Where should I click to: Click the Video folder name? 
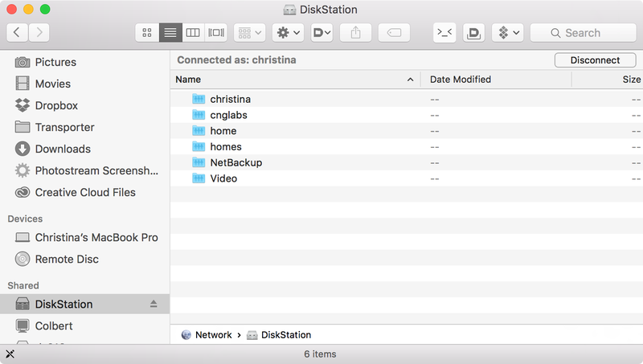pyautogui.click(x=223, y=178)
